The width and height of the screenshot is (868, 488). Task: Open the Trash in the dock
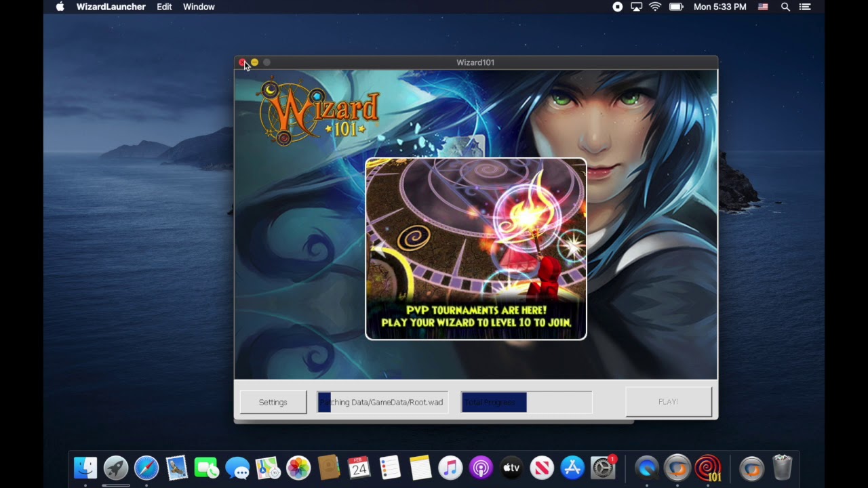tap(782, 468)
